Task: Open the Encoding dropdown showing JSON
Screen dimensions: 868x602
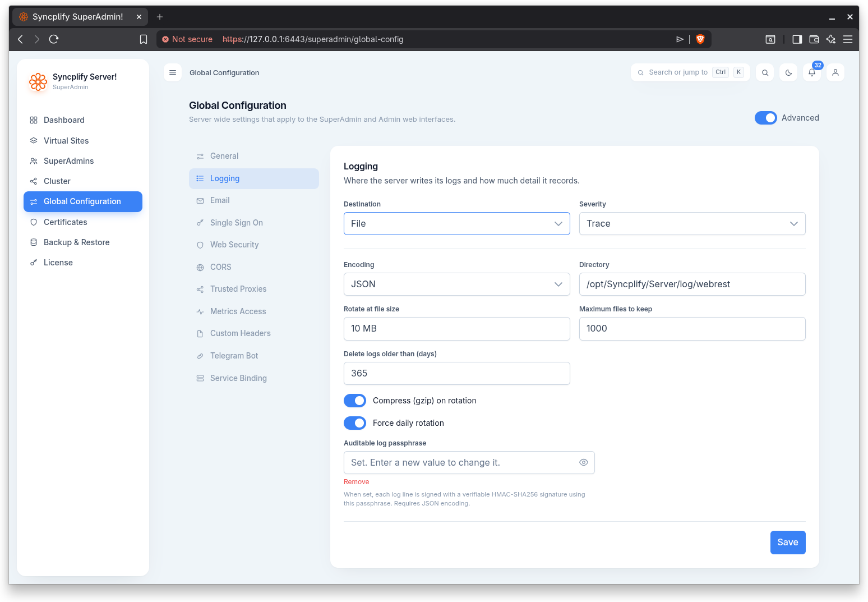Action: (457, 284)
